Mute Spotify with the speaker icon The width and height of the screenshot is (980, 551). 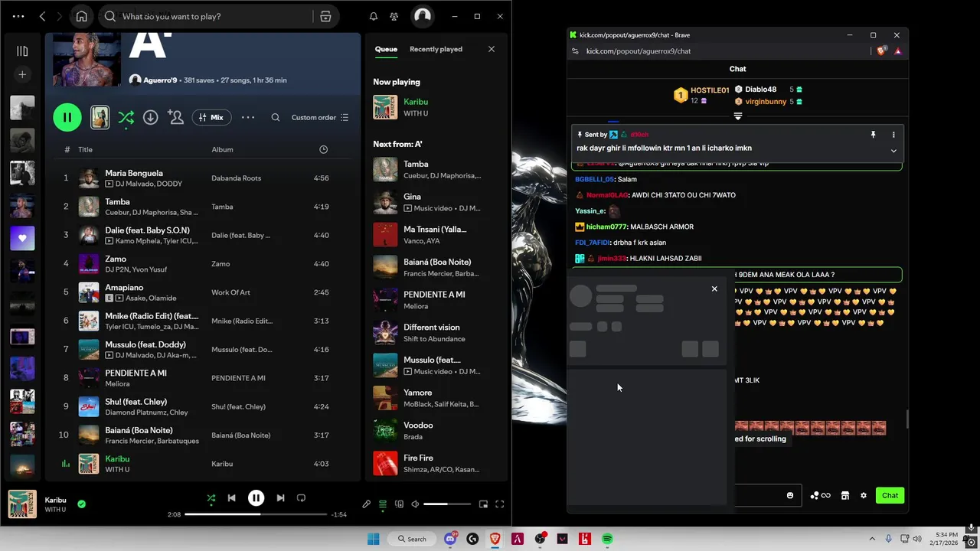pyautogui.click(x=415, y=504)
